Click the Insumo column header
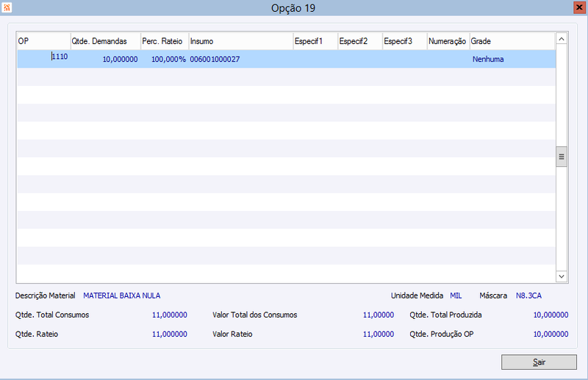 pyautogui.click(x=241, y=41)
